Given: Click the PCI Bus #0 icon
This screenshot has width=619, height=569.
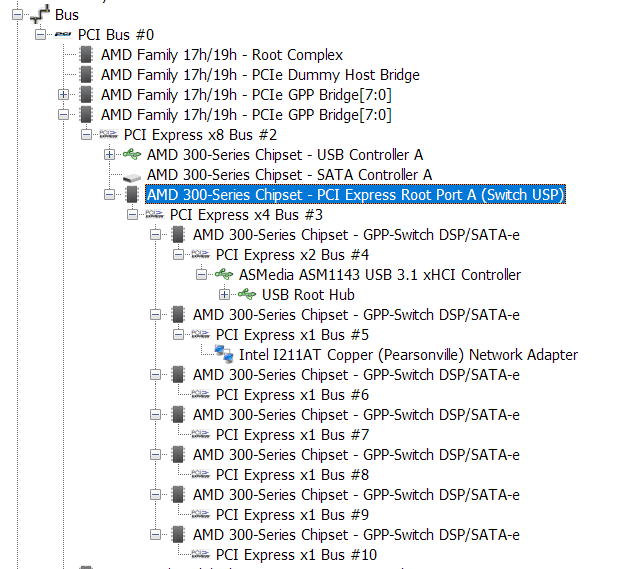Looking at the screenshot, I should coord(63,35).
